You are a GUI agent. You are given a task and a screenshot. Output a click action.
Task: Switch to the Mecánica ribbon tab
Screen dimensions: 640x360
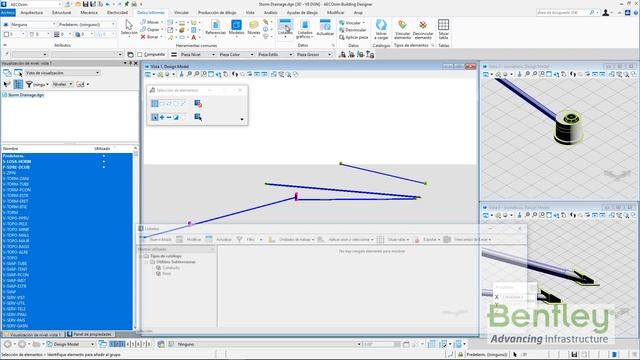[x=89, y=13]
